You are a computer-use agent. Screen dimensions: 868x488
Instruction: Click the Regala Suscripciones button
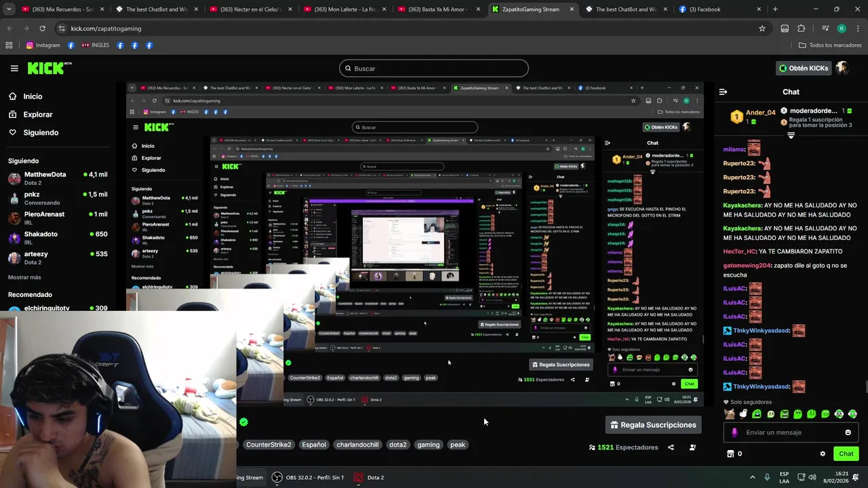[653, 425]
